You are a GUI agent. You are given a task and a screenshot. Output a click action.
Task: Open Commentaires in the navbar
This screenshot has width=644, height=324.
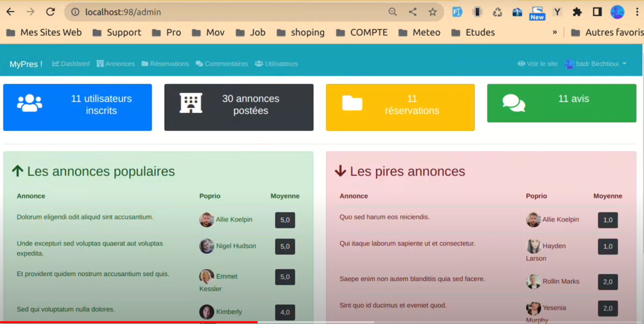pos(222,64)
